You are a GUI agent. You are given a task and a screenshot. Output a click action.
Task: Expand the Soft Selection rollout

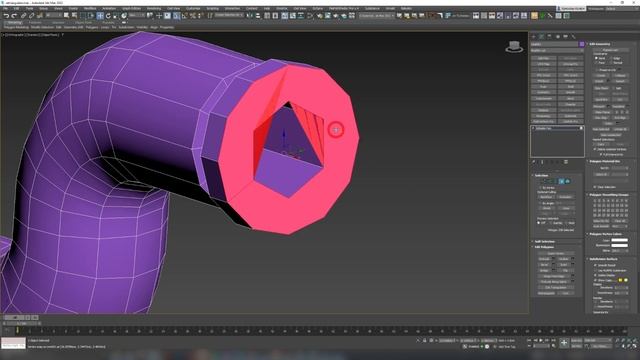coord(544,241)
